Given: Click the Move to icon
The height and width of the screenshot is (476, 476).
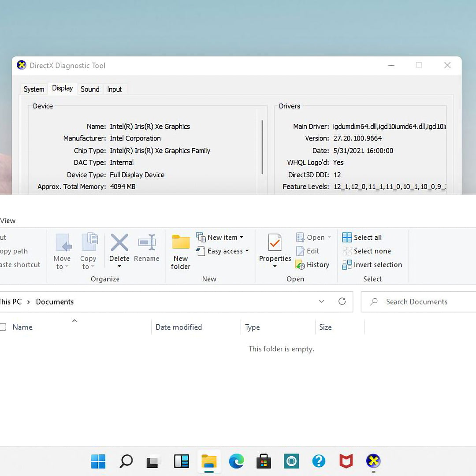Looking at the screenshot, I should (63, 243).
